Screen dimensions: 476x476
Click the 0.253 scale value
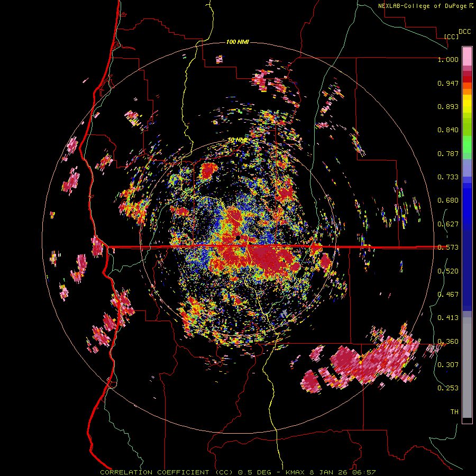pyautogui.click(x=448, y=388)
